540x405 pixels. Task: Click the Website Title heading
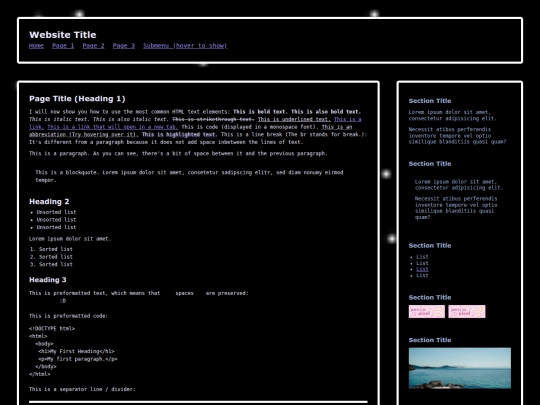tap(63, 35)
